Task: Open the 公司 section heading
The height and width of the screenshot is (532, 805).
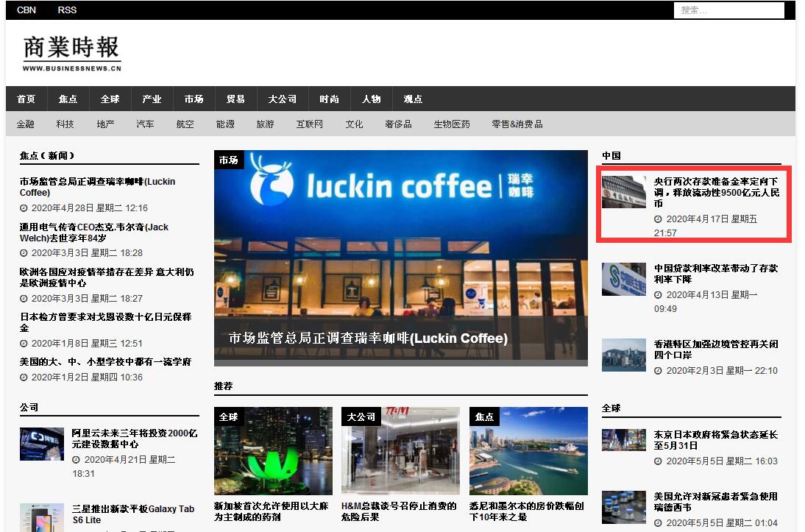Action: [29, 407]
